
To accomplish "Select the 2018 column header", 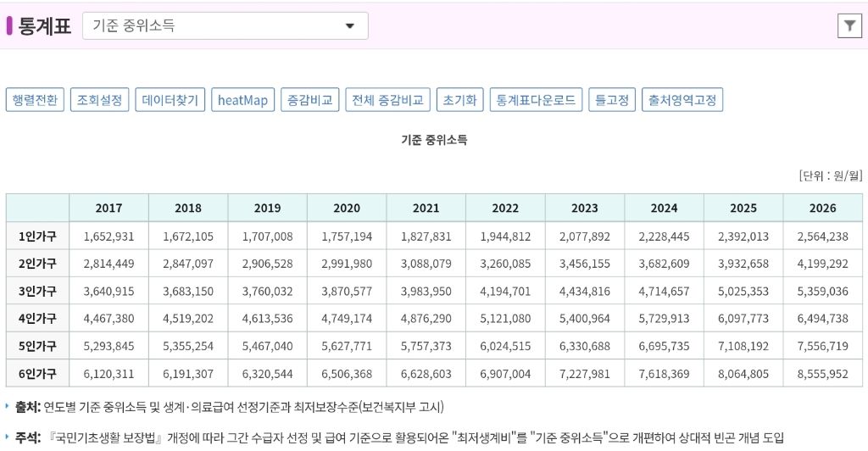I will (x=188, y=208).
